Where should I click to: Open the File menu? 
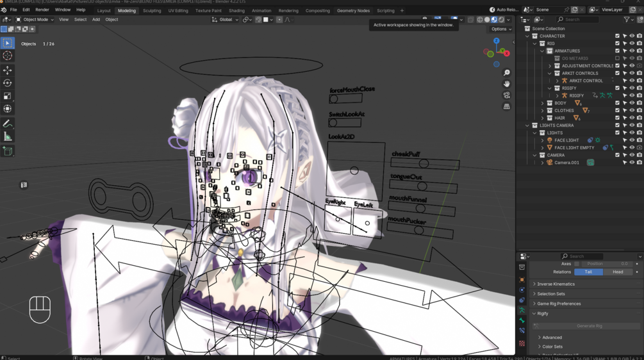(13, 10)
